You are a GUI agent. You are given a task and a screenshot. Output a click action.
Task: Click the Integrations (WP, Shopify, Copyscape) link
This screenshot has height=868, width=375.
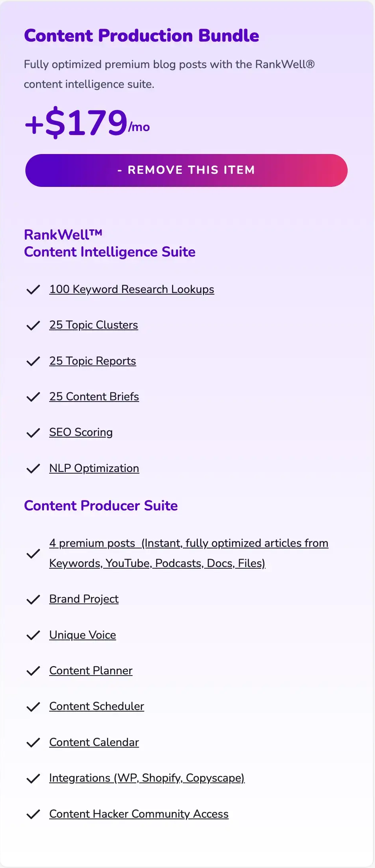coord(147,778)
